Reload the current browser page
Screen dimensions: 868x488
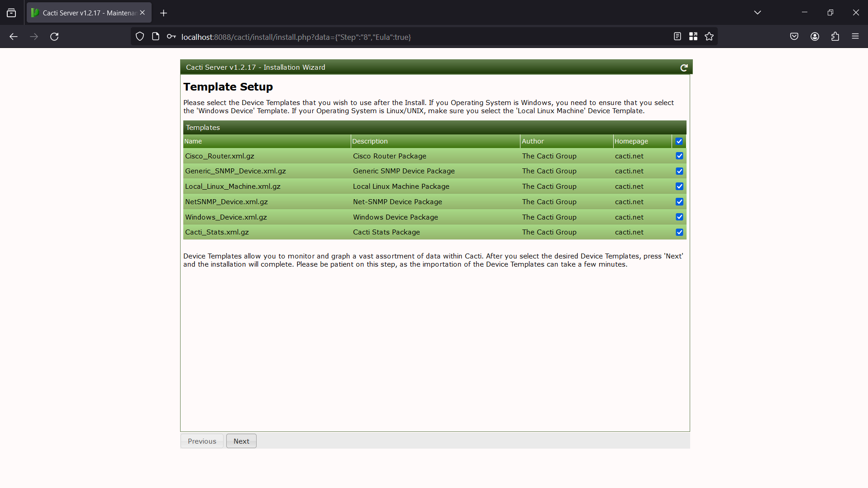[54, 37]
